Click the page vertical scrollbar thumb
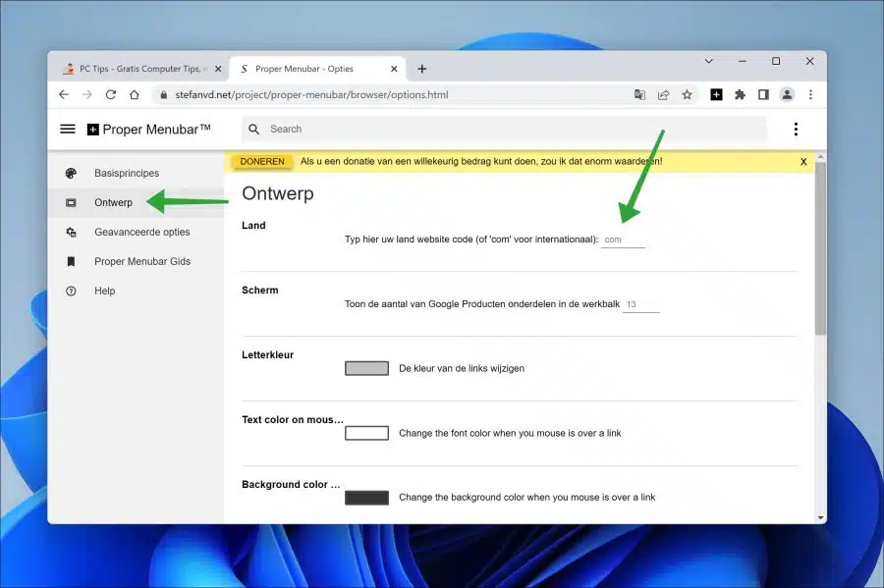This screenshot has width=884, height=588. pos(820,247)
